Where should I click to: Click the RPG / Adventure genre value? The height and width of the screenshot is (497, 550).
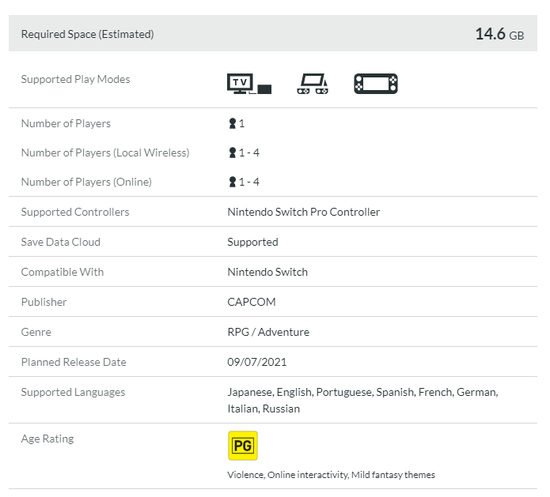268,332
